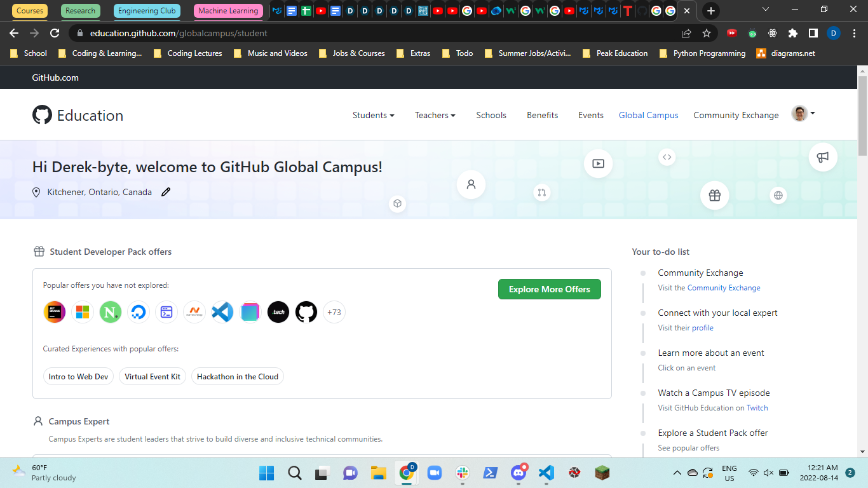This screenshot has height=488, width=868.
Task: Select Global Campus in the navigation
Action: [649, 115]
